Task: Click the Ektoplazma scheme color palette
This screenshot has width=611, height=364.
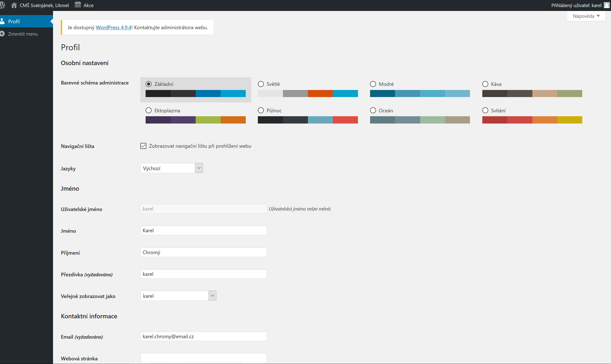Action: click(195, 120)
